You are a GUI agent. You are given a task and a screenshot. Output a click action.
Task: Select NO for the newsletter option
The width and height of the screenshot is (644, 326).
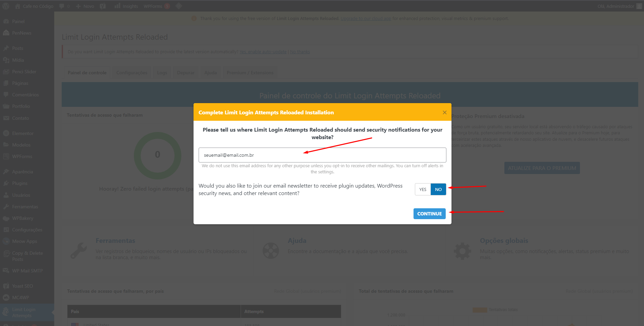pos(438,189)
